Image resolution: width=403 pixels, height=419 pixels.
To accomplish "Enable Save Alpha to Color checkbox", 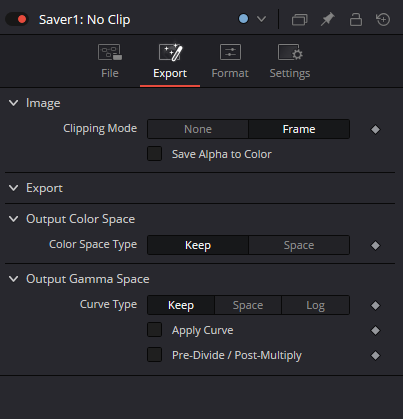I will [155, 154].
